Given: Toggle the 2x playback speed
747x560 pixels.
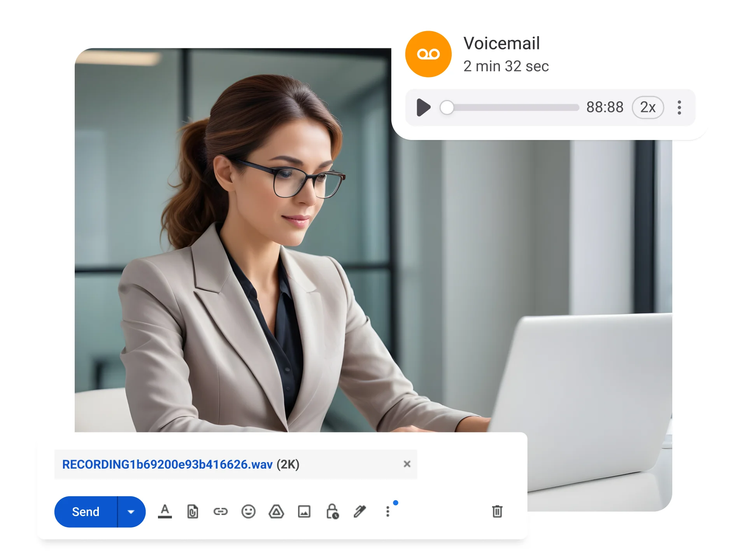Looking at the screenshot, I should [648, 107].
